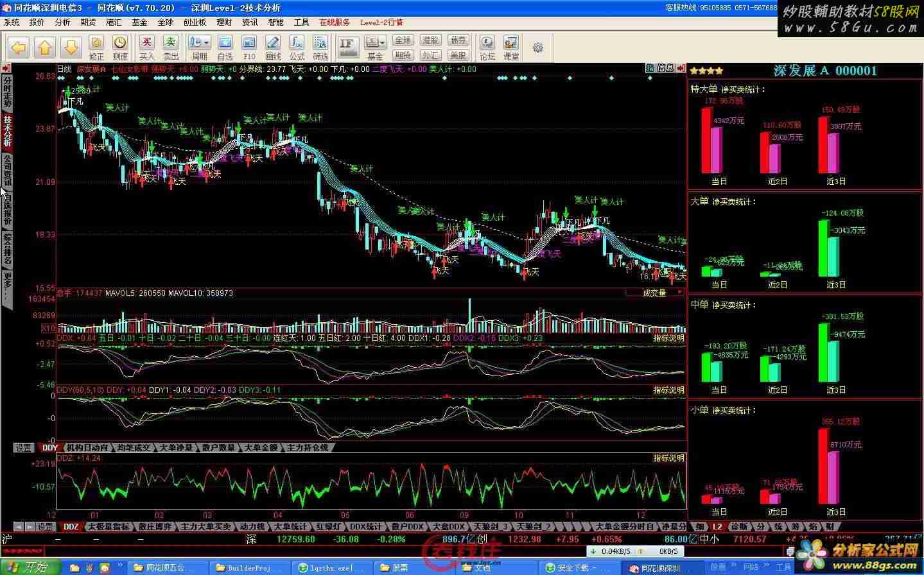
Task: Open the 分析 menu
Action: pos(63,22)
